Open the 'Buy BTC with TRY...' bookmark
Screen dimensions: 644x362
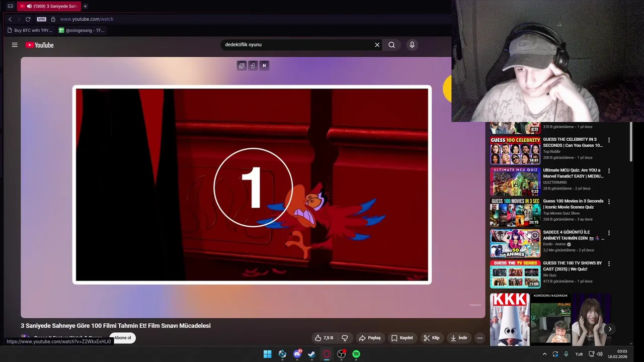pos(30,30)
